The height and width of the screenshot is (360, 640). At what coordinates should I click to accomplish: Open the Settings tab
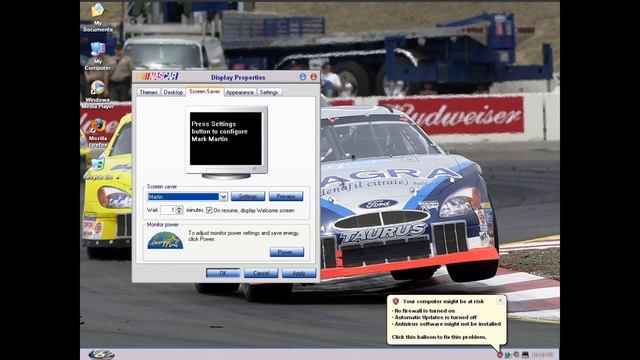[269, 92]
